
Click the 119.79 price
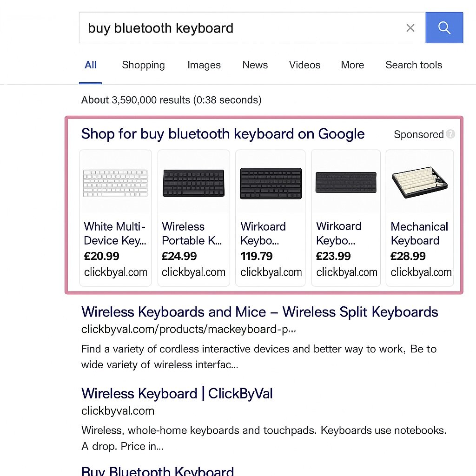257,256
